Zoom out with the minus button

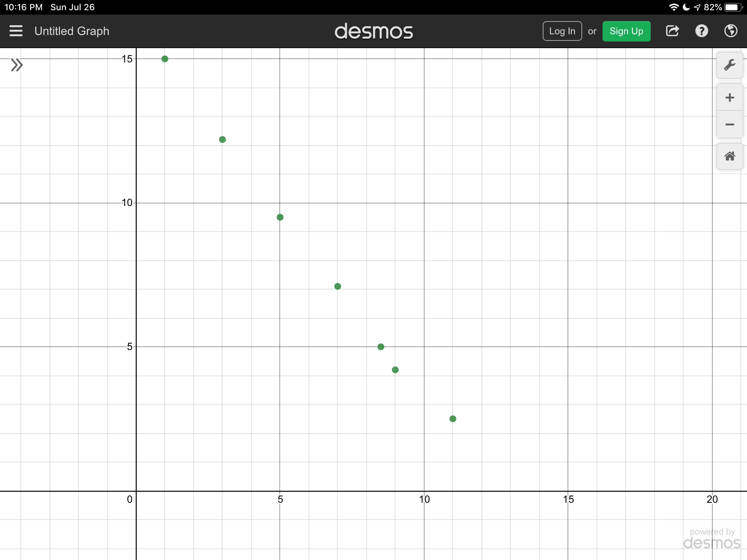coord(729,125)
